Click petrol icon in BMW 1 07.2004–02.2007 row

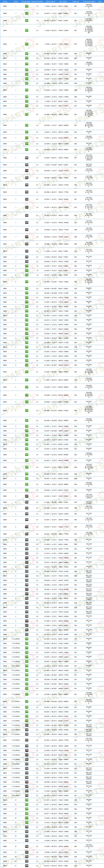(x=27, y=54)
